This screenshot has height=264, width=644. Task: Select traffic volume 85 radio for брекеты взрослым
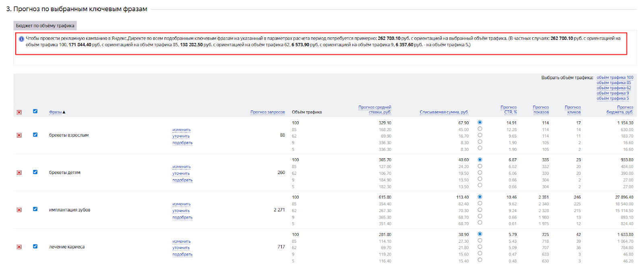pyautogui.click(x=480, y=129)
